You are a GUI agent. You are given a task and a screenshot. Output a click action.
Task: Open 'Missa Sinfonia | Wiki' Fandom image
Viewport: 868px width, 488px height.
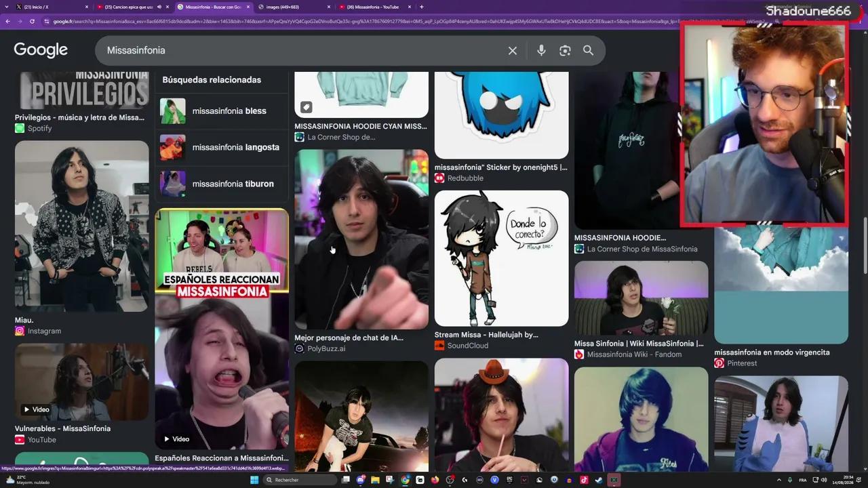[x=641, y=298]
